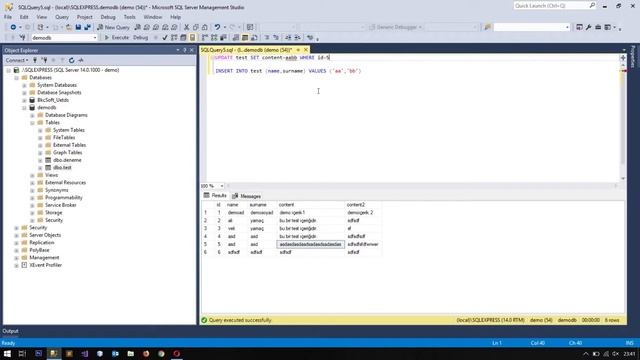Click the Comment out selected lines icon

click(267, 38)
